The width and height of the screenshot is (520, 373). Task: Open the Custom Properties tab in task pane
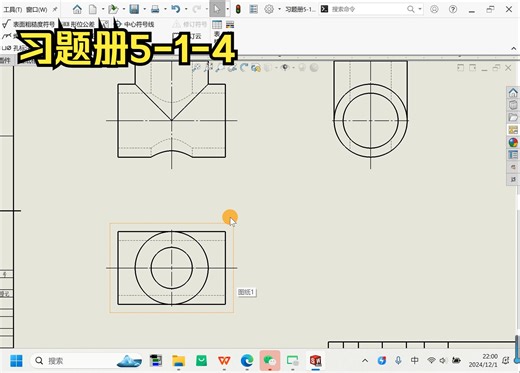pos(513,155)
